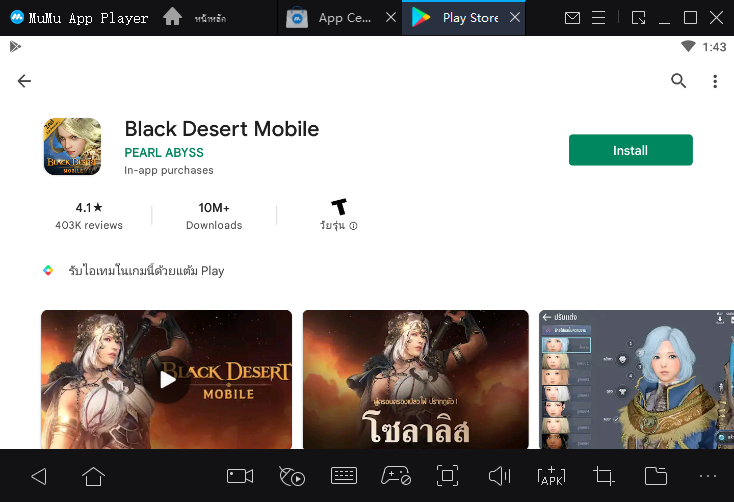
Task: Open the MuMu mail icon
Action: pos(572,18)
